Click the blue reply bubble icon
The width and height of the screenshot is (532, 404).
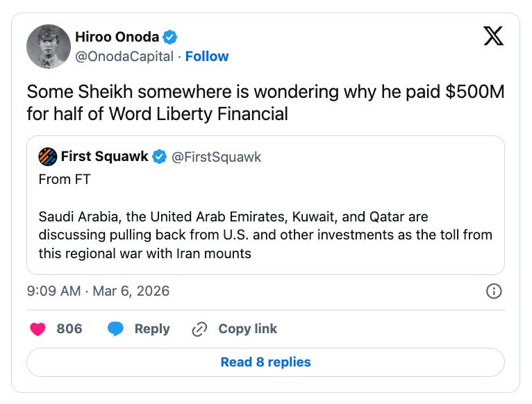tap(116, 328)
